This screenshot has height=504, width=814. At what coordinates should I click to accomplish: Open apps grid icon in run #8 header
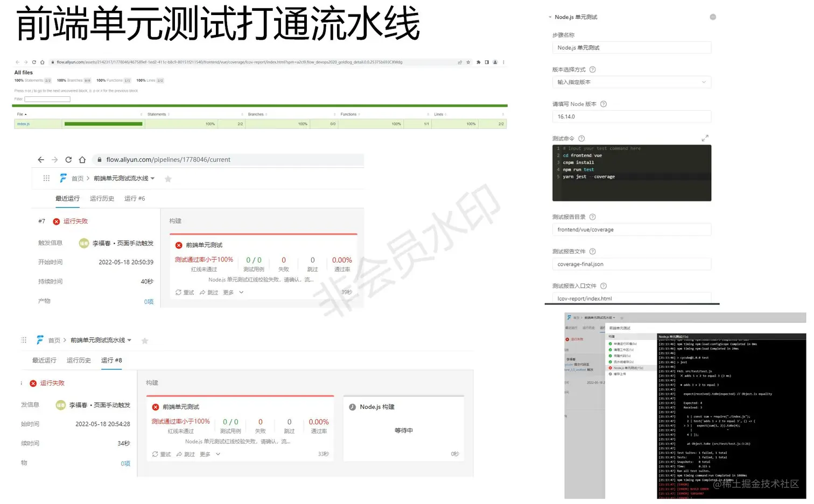point(23,340)
